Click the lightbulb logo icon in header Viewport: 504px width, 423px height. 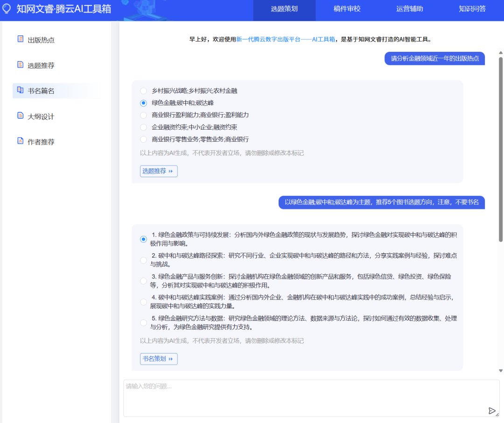pyautogui.click(x=7, y=9)
